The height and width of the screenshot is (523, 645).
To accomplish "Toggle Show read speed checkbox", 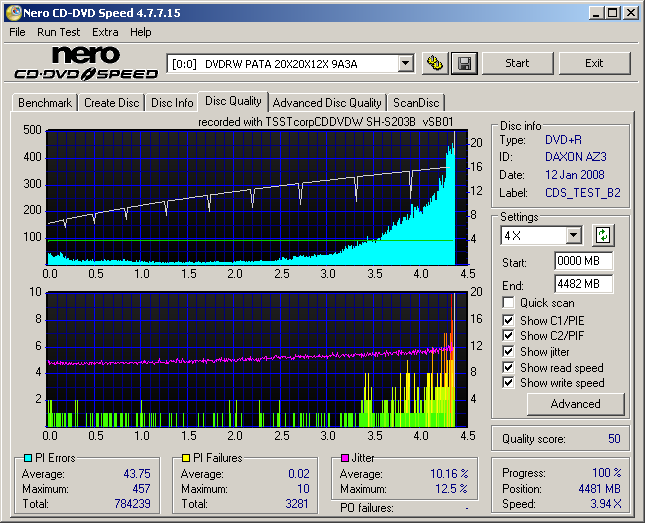I will pyautogui.click(x=508, y=367).
